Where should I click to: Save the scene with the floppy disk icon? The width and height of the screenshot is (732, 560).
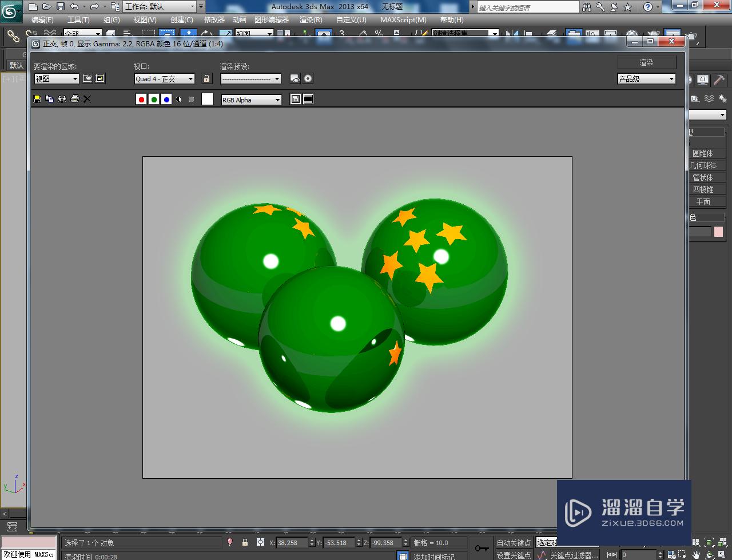pos(60,7)
